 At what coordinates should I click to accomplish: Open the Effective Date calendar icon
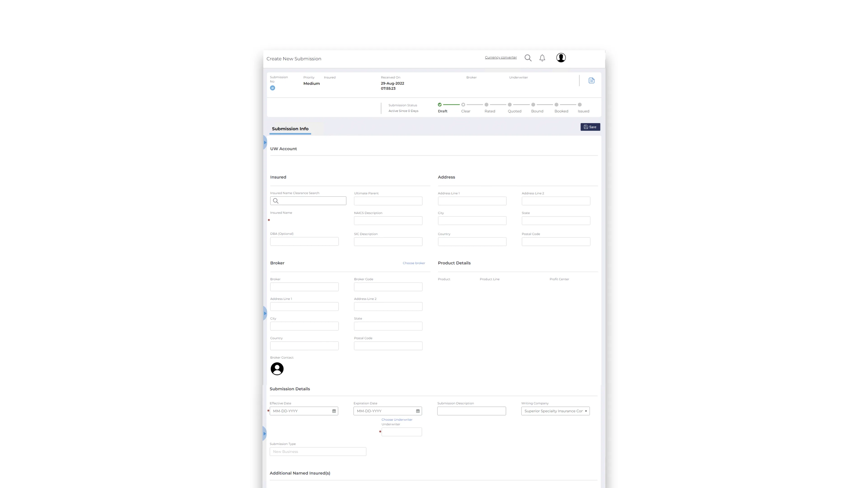334,411
